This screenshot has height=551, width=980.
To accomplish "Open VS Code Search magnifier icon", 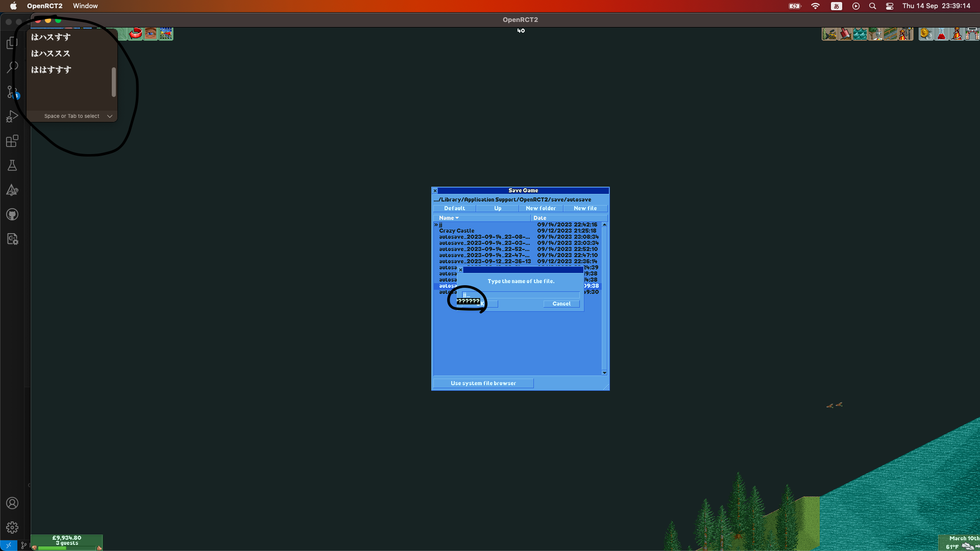I will tap(12, 67).
